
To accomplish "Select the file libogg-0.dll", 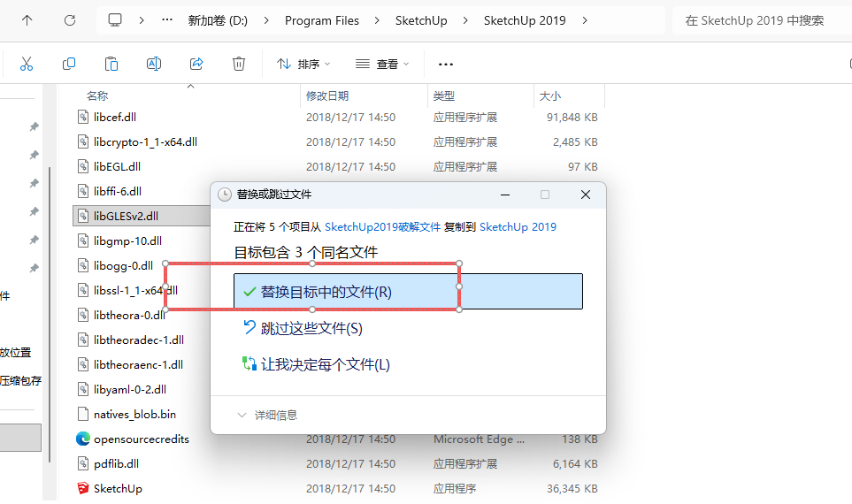I will tap(123, 265).
